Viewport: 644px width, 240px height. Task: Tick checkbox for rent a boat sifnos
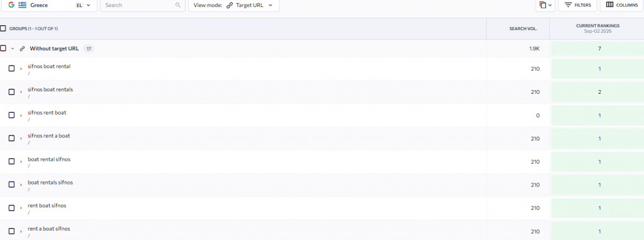(11, 231)
